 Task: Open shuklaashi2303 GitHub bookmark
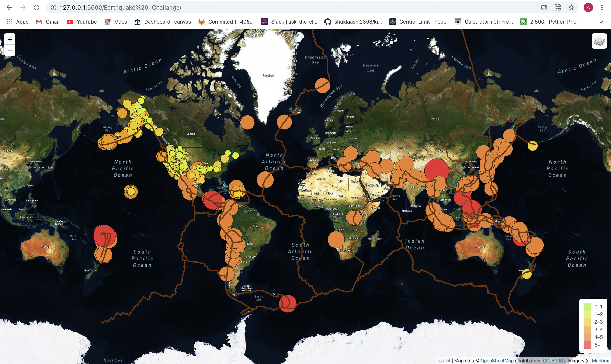pos(353,22)
